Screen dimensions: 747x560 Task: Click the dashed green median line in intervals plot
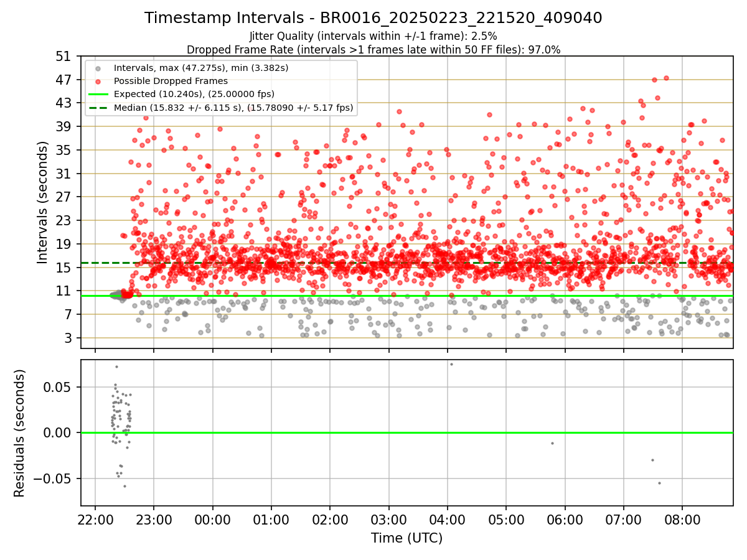click(x=406, y=263)
